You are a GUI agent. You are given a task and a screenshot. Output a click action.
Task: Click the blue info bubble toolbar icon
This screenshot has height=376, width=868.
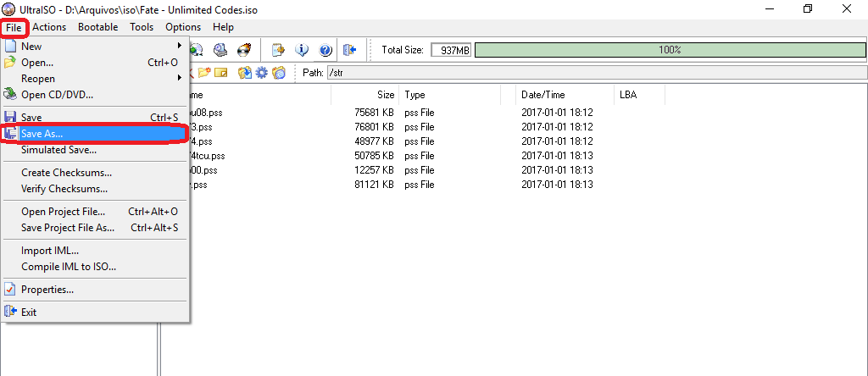302,50
